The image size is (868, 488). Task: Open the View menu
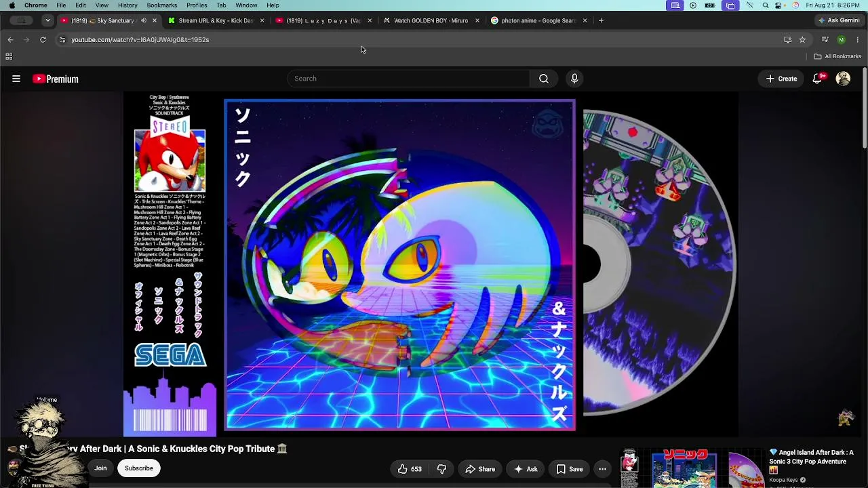(x=102, y=5)
